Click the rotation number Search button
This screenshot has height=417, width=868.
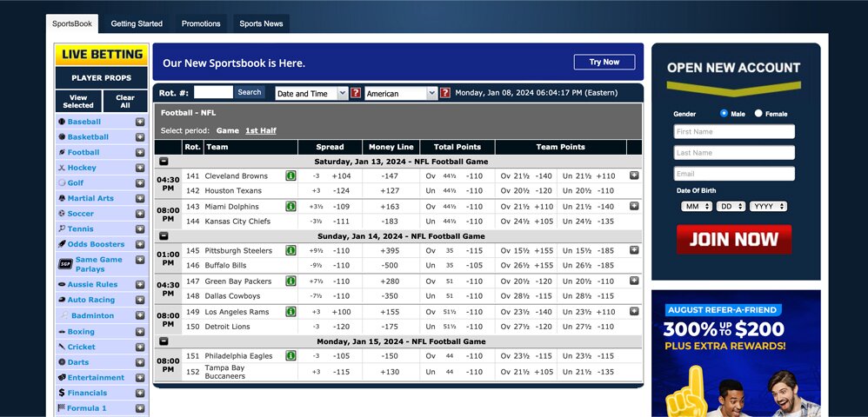(250, 92)
